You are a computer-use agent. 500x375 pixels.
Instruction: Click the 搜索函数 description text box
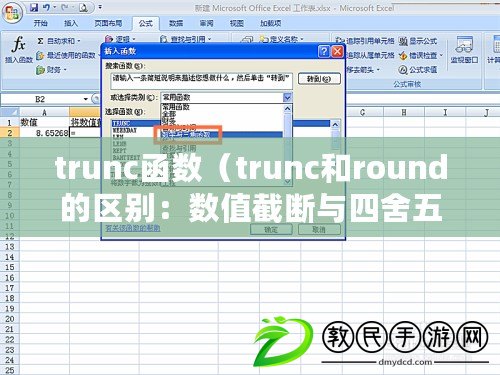click(x=201, y=81)
